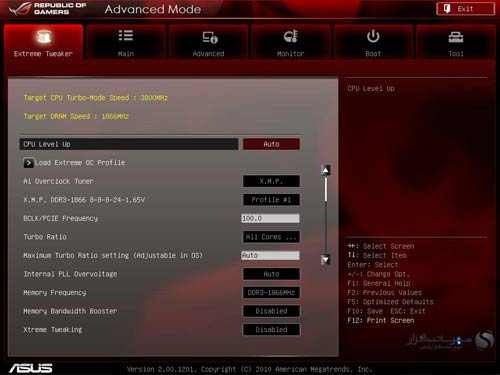Click the vertical scrollbar track
This screenshot has height=375, width=500.
pos(326,215)
